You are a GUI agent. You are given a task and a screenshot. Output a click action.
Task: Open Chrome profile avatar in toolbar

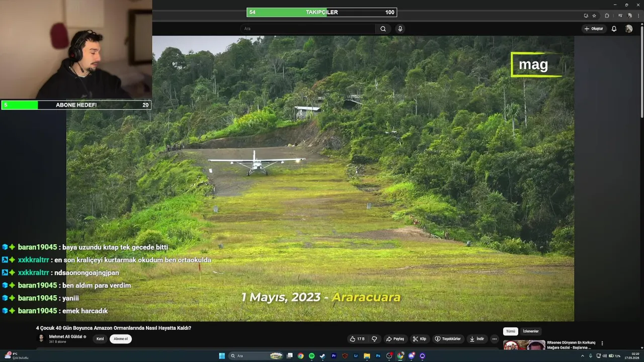point(629,16)
